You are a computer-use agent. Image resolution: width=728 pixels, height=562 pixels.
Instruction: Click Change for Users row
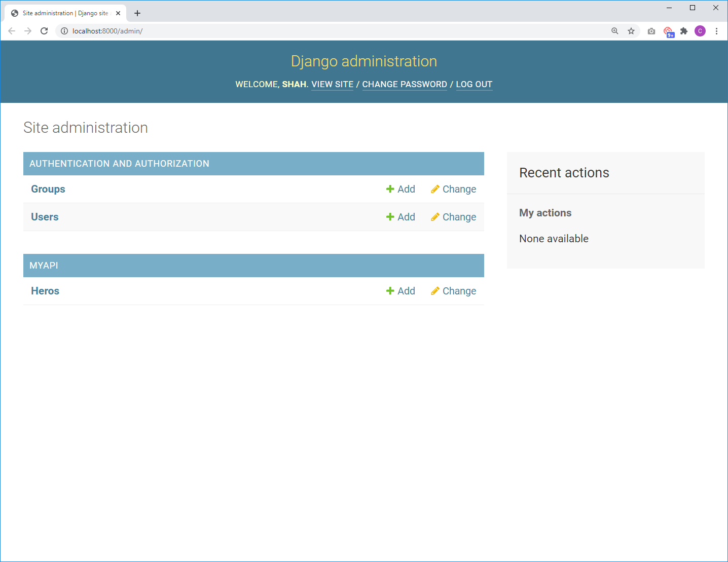[x=453, y=217]
